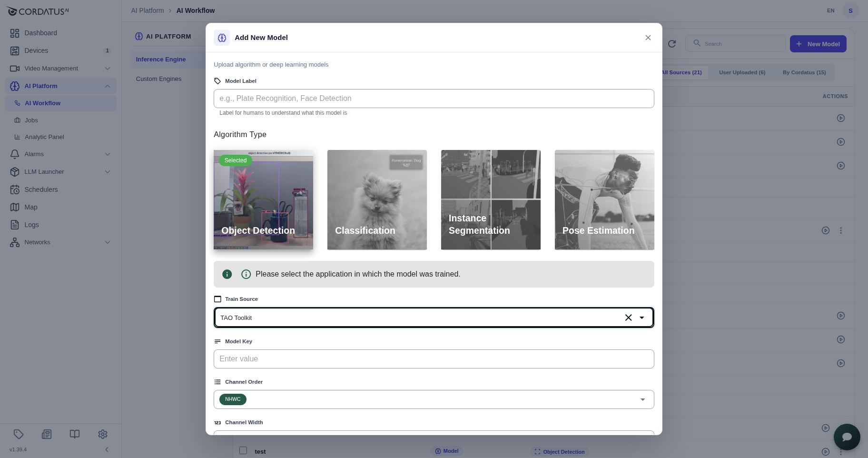Select the Object Detection algorithm card
This screenshot has height=458, width=868.
click(263, 200)
